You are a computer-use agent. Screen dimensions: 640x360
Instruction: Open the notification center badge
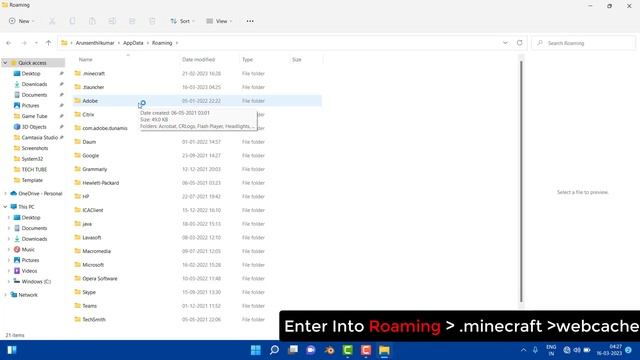point(629,350)
